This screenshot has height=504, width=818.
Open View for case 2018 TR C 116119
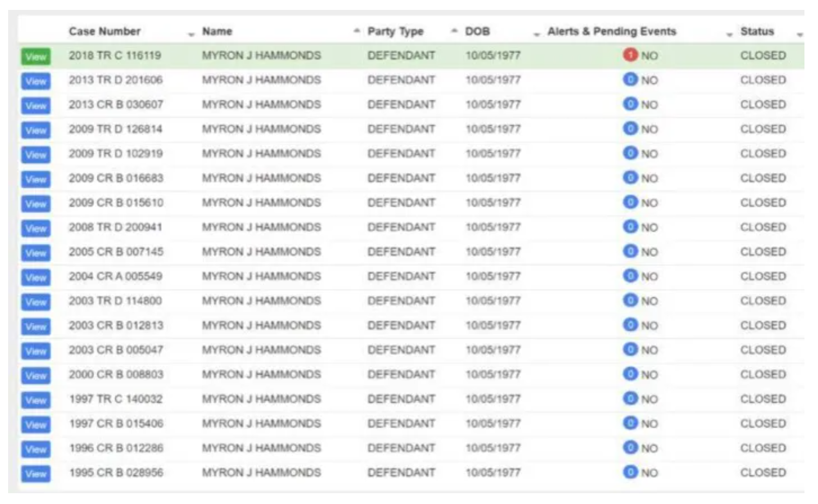[36, 57]
